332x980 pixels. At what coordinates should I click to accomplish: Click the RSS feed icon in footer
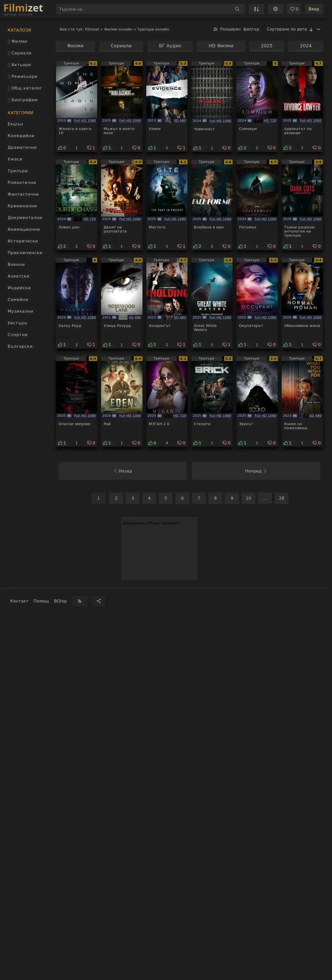click(79, 601)
